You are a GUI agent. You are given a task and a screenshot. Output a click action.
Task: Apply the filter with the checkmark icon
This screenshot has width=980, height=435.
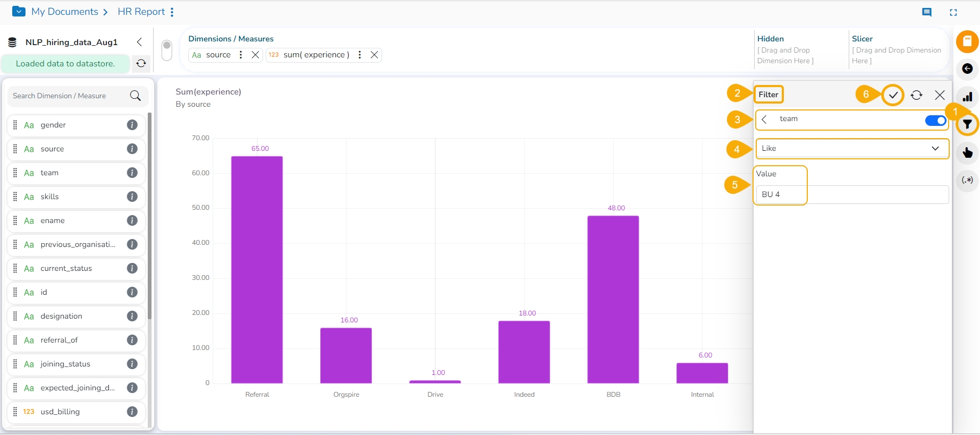tap(893, 95)
